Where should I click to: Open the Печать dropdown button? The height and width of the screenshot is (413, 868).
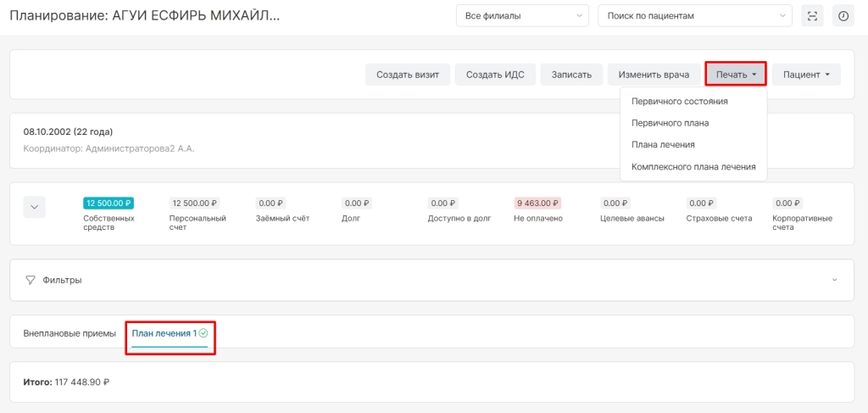tap(736, 75)
